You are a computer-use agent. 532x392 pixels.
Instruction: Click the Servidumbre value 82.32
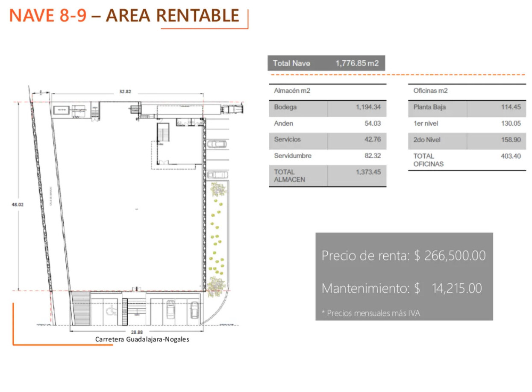[x=373, y=156]
